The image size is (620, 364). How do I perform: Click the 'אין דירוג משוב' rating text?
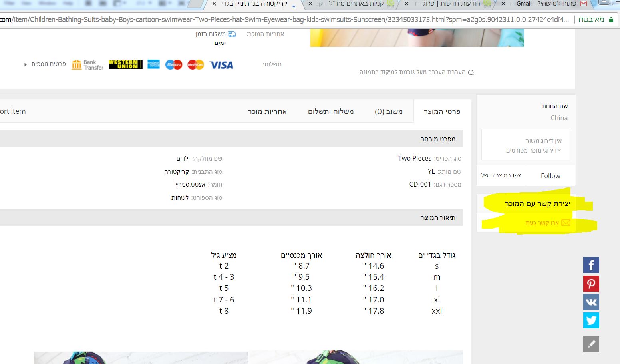543,141
